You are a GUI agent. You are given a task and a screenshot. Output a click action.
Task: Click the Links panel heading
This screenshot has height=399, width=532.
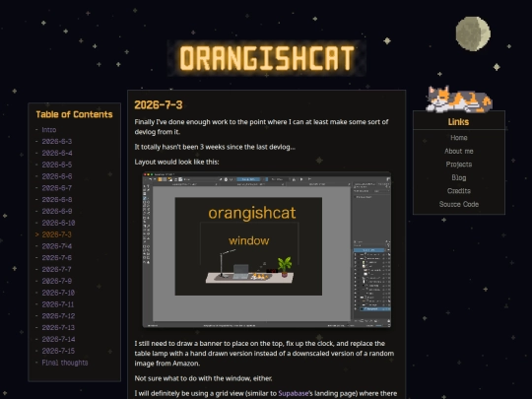pyautogui.click(x=458, y=122)
